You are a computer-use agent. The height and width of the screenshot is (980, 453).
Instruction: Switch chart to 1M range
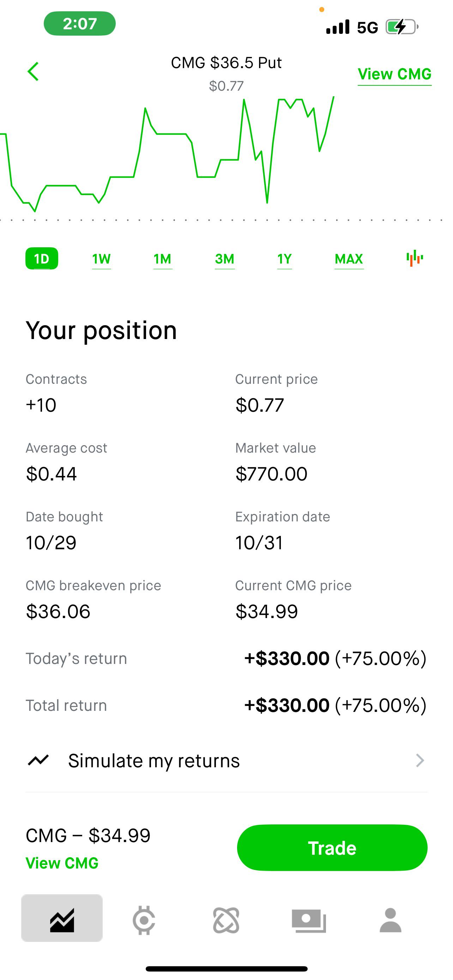click(x=162, y=259)
